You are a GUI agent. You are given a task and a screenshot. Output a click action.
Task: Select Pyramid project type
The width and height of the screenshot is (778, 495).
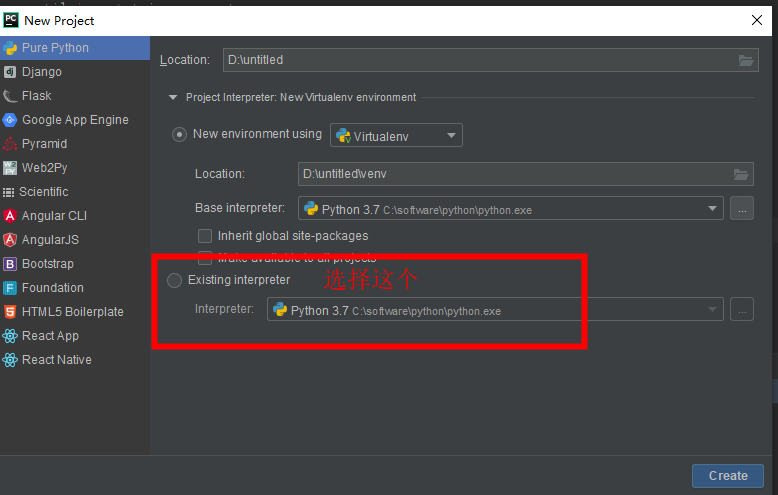pos(75,144)
